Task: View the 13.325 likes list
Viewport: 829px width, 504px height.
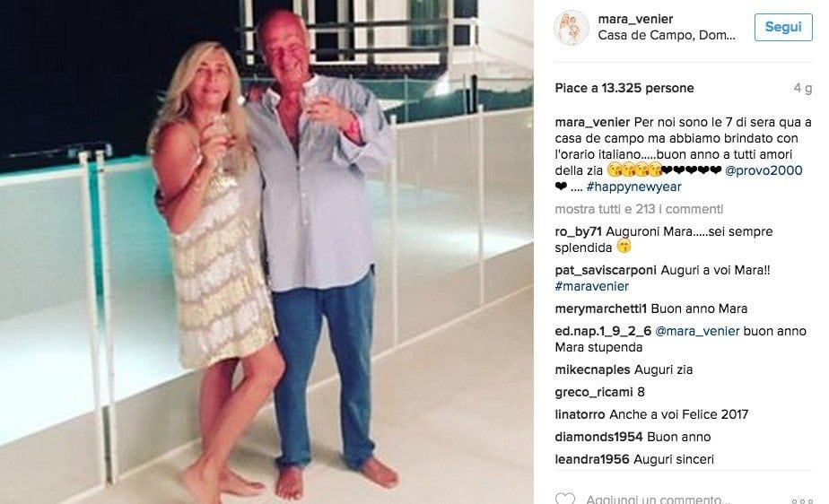Action: [624, 88]
